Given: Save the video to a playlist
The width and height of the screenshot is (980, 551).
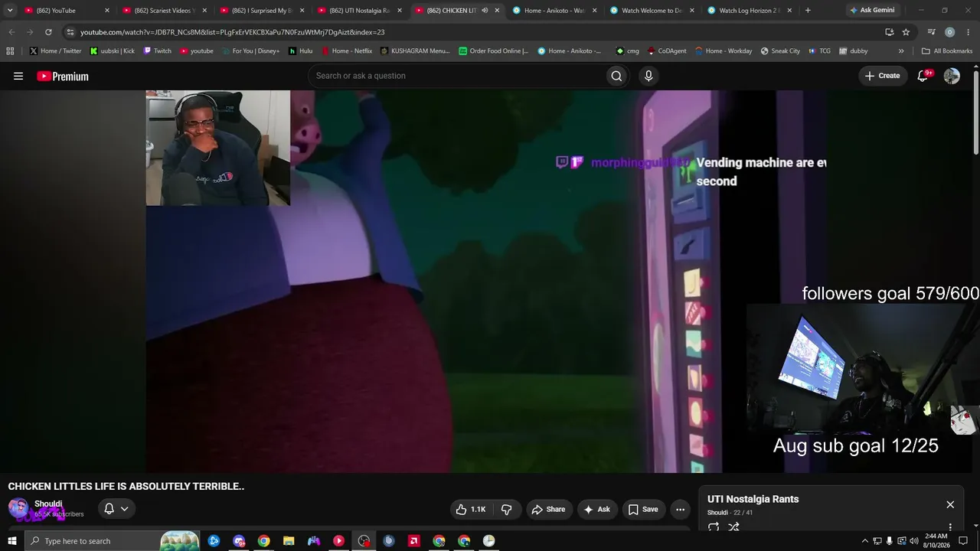Looking at the screenshot, I should click(x=643, y=509).
